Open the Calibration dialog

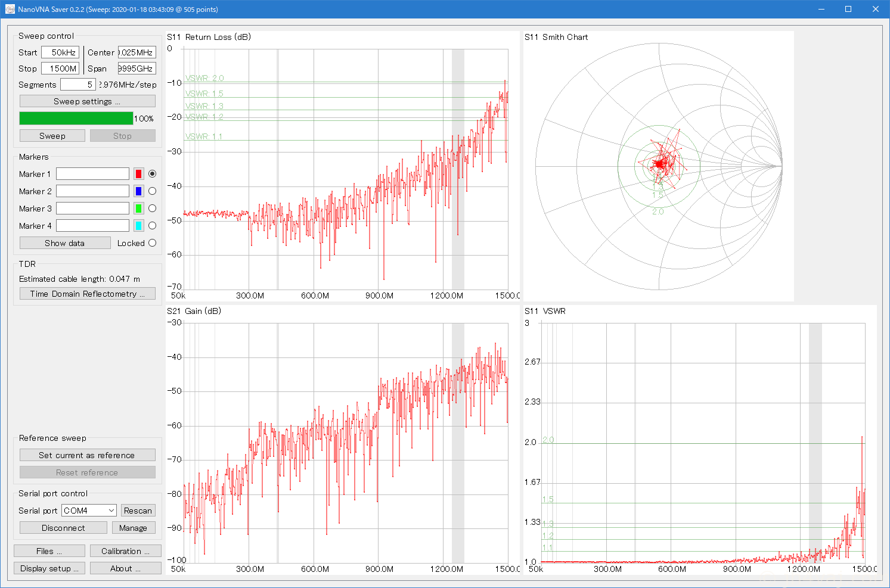pos(126,551)
